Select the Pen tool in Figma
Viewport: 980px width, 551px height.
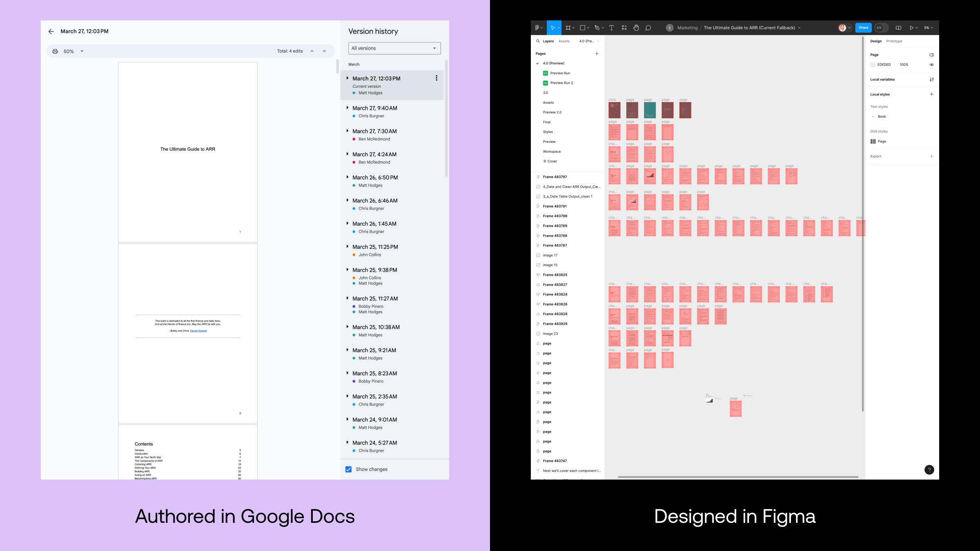[x=597, y=28]
